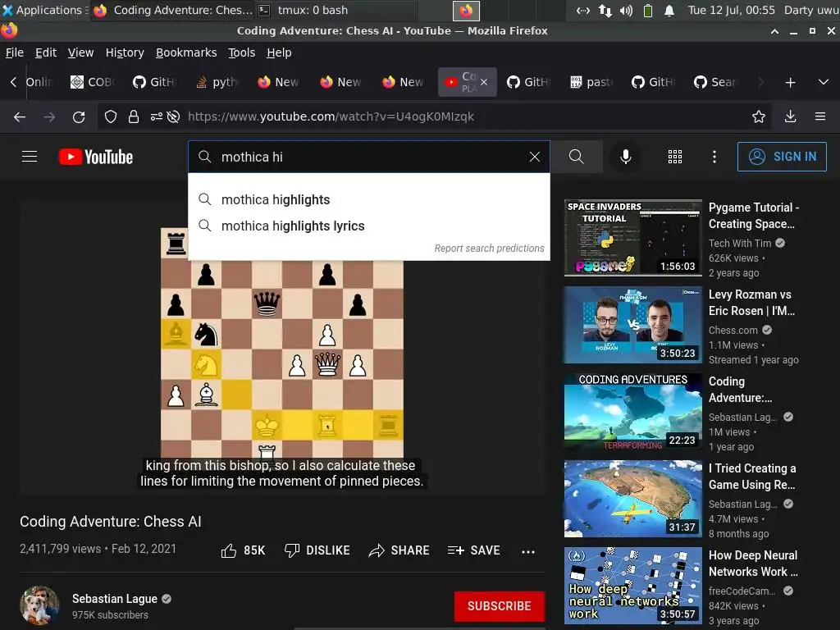840x630 pixels.
Task: Click the Firefox back arrow button
Action: 20,116
